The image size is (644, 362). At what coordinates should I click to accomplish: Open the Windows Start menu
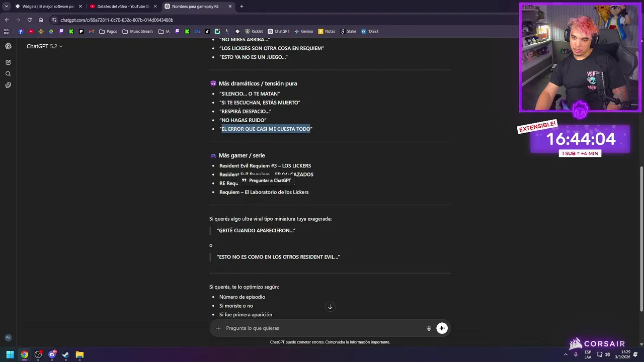pyautogui.click(x=10, y=355)
